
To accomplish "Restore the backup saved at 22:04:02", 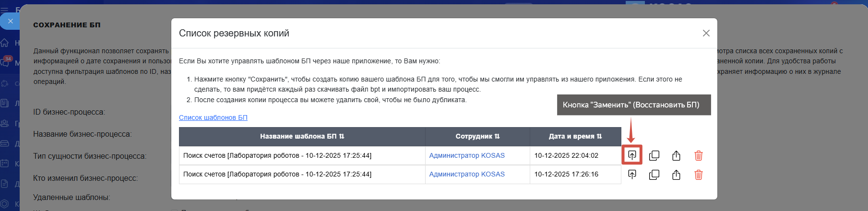I will coord(632,155).
